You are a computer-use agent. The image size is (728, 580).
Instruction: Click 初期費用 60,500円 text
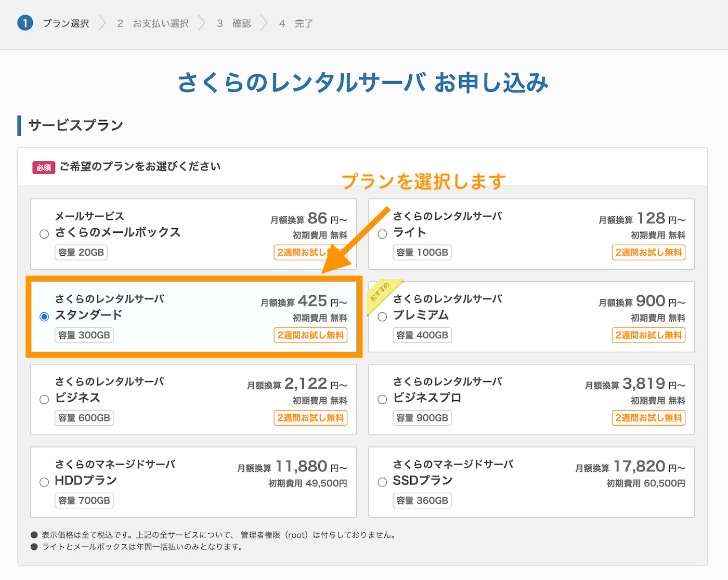coord(646,483)
